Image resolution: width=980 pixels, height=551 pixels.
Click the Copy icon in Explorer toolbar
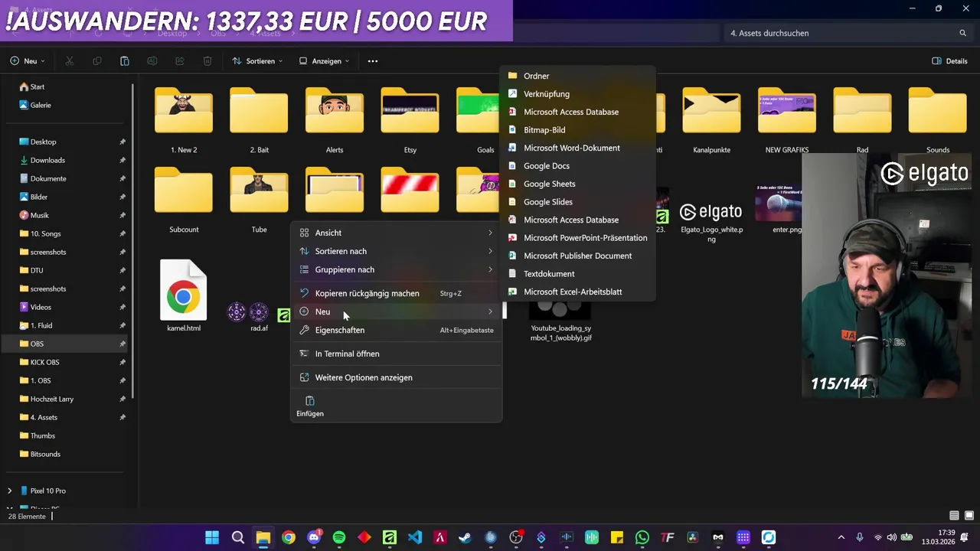click(x=96, y=61)
